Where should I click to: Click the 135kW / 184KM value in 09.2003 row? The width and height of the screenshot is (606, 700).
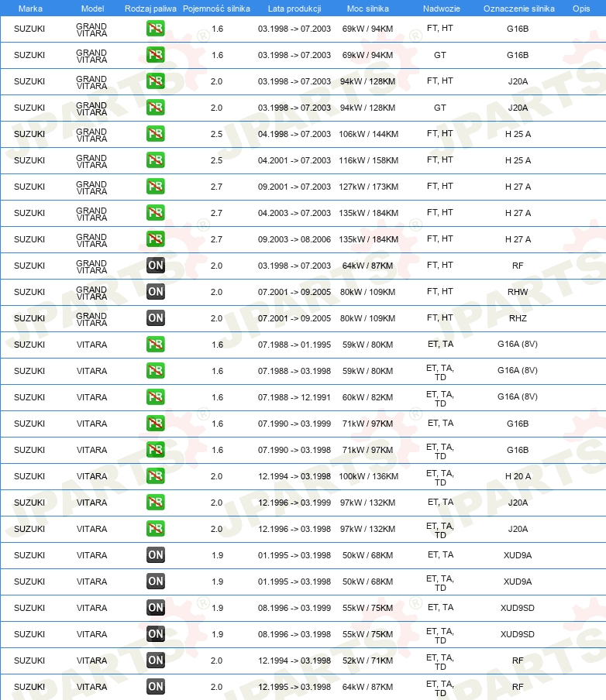(368, 239)
